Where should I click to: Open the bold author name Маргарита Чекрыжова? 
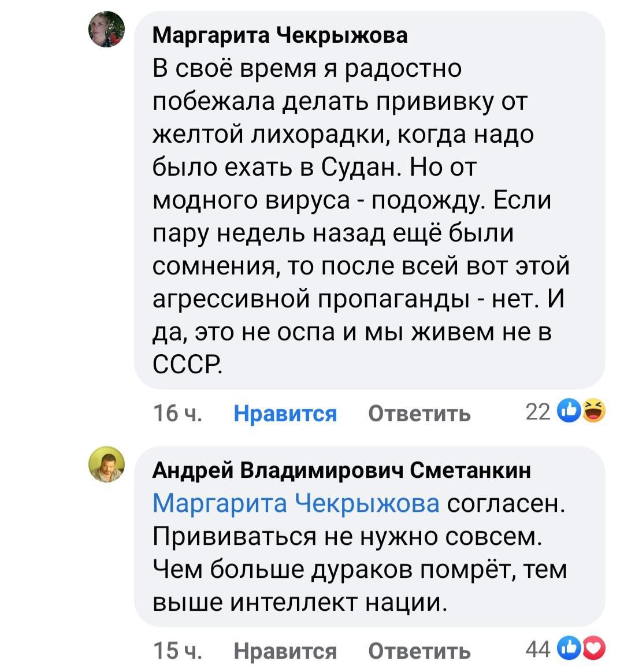tap(280, 35)
